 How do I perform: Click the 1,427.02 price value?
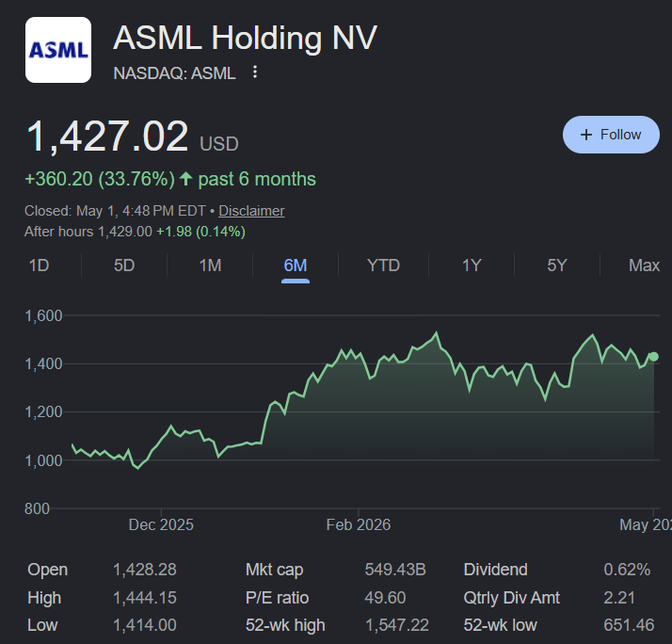pyautogui.click(x=107, y=137)
